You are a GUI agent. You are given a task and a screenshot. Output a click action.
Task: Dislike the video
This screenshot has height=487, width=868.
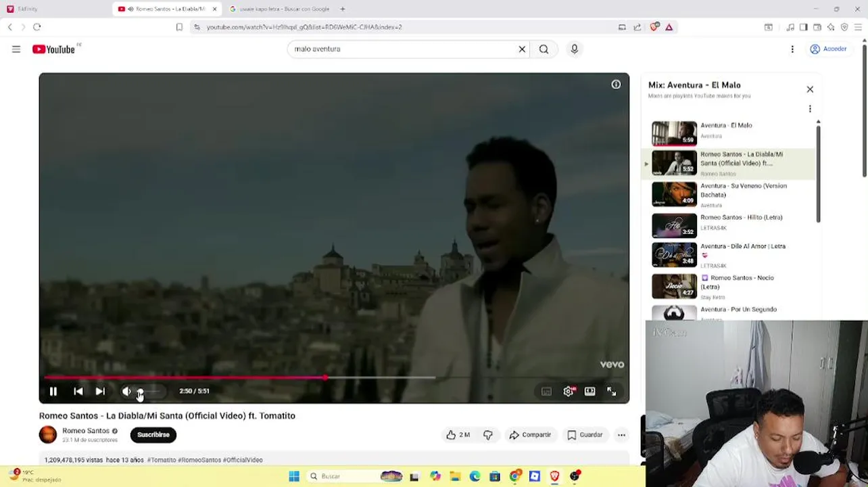click(488, 435)
